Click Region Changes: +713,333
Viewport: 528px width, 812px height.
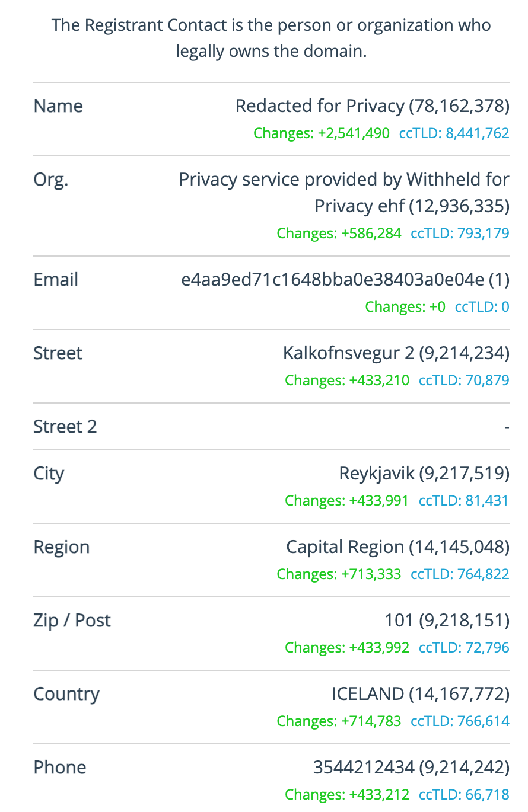coord(339,574)
